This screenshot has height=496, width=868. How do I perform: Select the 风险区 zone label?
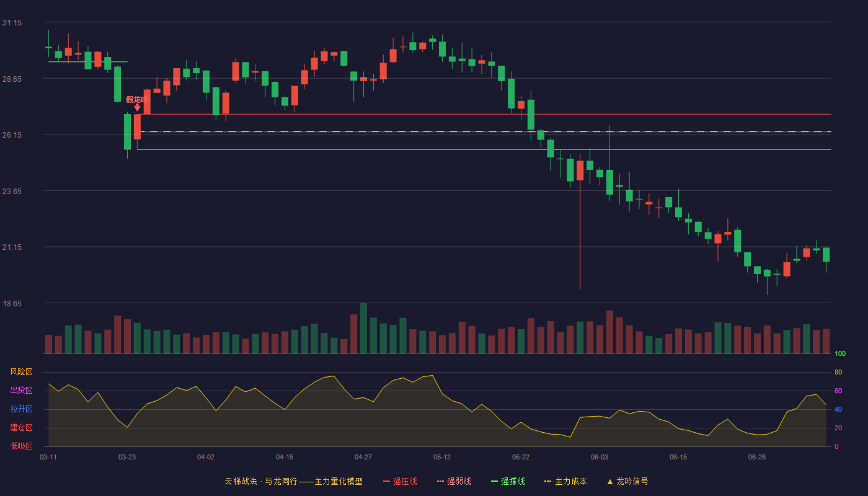click(21, 372)
